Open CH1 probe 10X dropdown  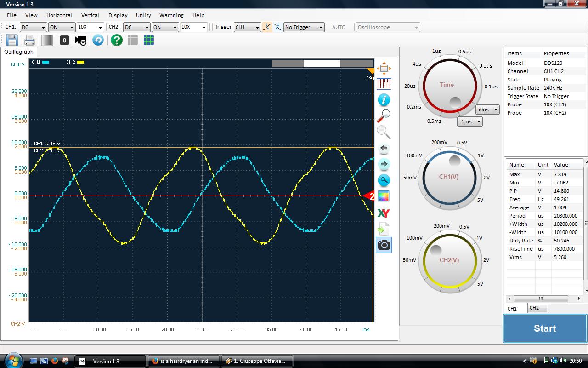point(90,27)
